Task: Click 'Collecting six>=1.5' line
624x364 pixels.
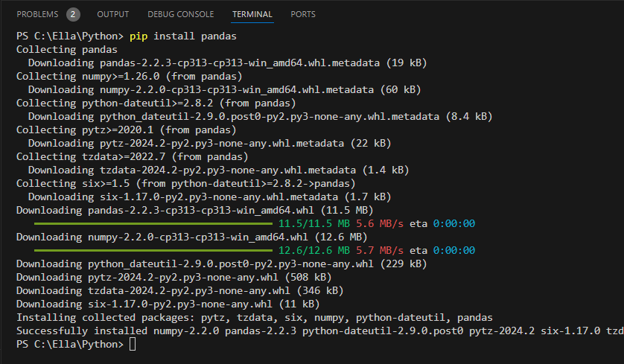Action: pos(186,183)
